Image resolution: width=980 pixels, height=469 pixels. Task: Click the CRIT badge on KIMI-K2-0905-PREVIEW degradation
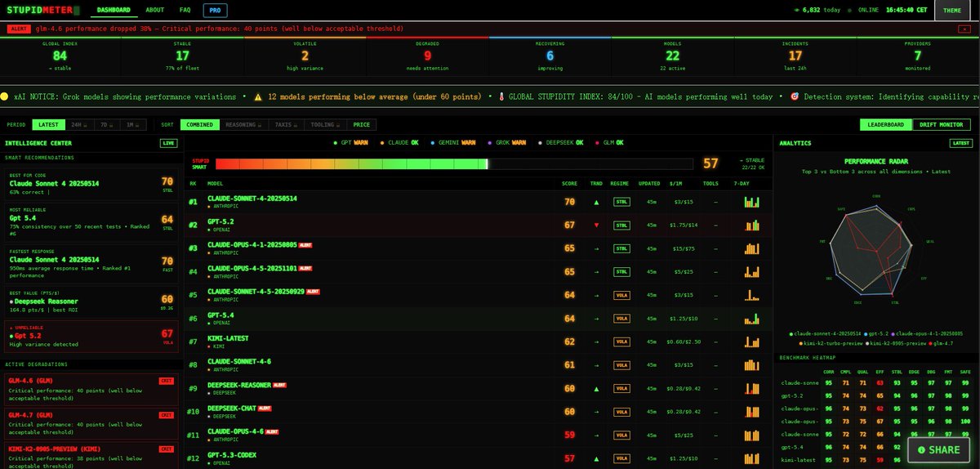point(166,449)
